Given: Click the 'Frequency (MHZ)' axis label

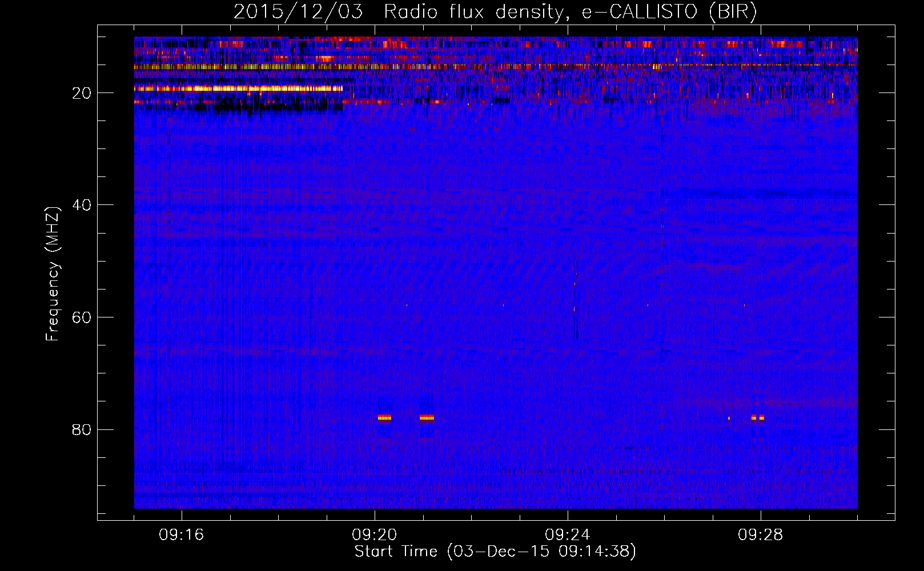Looking at the screenshot, I should 53,274.
